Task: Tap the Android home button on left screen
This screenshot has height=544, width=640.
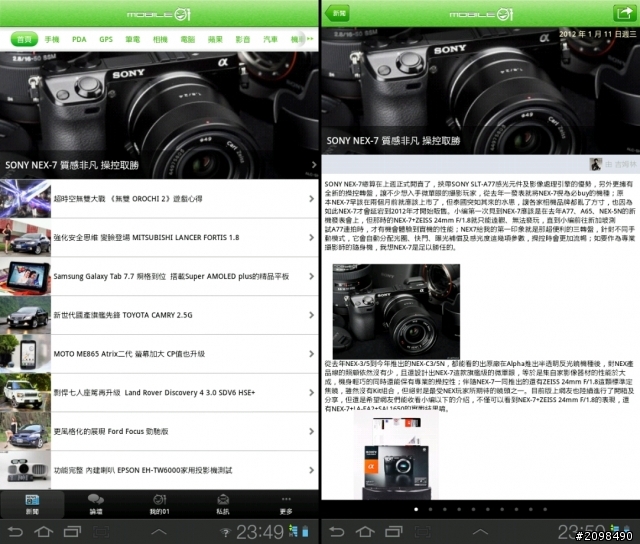Action: [x=44, y=532]
